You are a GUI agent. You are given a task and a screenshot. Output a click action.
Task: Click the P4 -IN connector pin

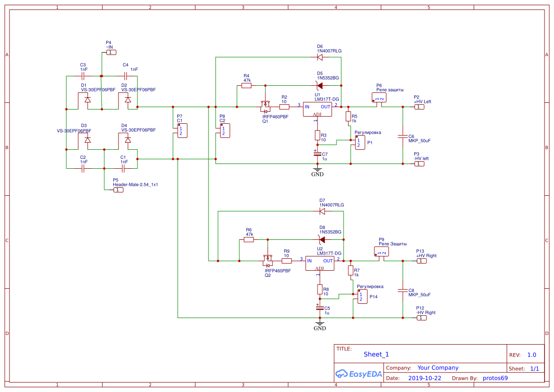point(110,52)
